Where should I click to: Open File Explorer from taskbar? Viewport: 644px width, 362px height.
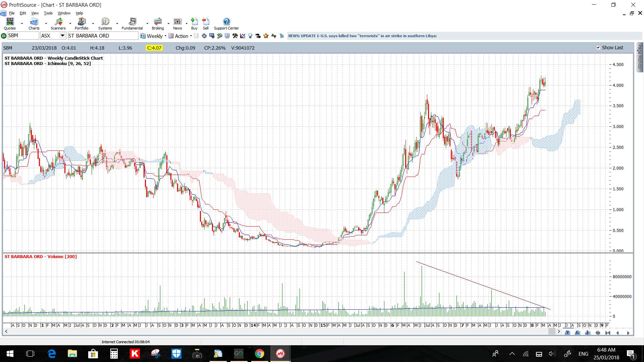point(72,354)
